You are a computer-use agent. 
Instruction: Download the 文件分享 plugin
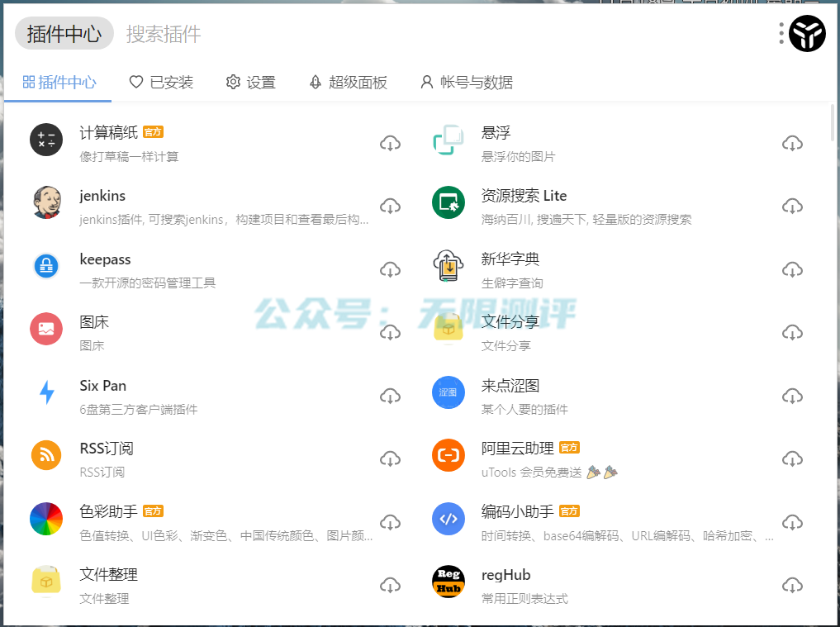(x=792, y=333)
